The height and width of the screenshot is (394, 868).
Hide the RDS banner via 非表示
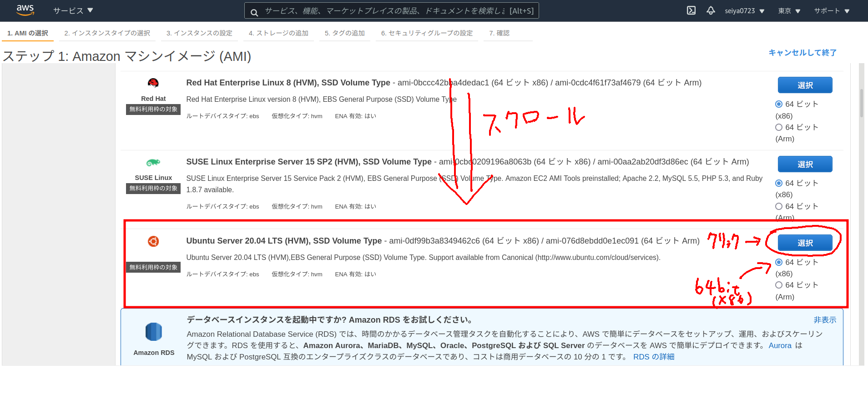(825, 320)
